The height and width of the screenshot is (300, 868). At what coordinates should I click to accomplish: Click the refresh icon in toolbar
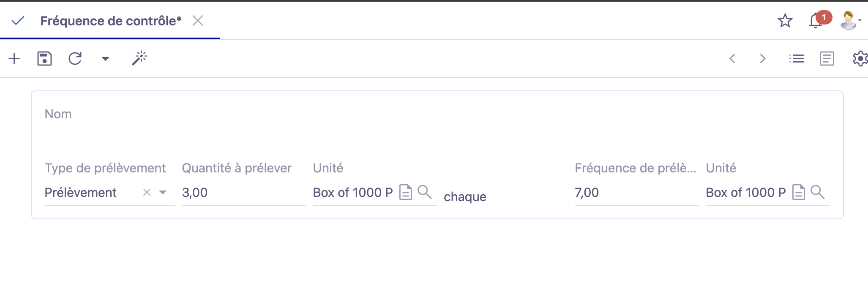coord(75,58)
